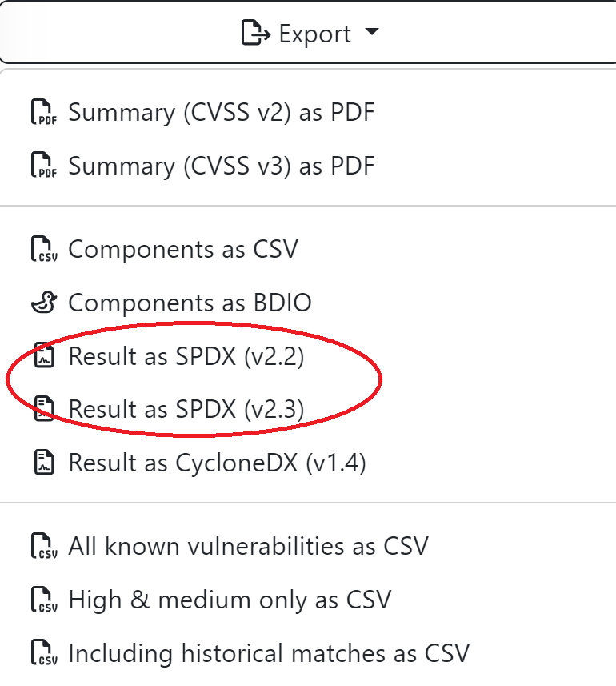Click the PDF icon next to Summary (CVSS v3)
The image size is (616, 686).
[43, 166]
